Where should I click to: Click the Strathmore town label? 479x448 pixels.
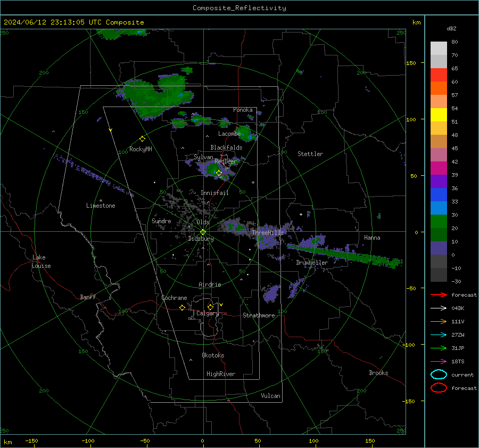[x=259, y=315]
